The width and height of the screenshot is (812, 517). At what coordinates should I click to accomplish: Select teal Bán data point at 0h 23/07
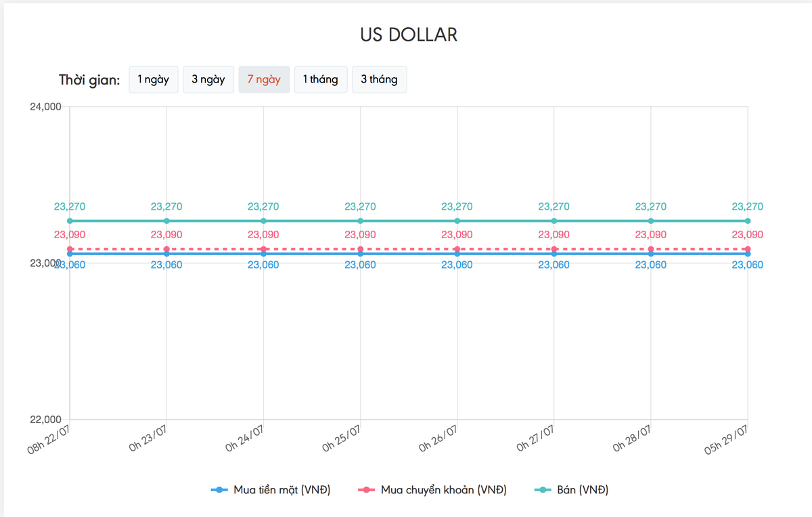(x=166, y=221)
